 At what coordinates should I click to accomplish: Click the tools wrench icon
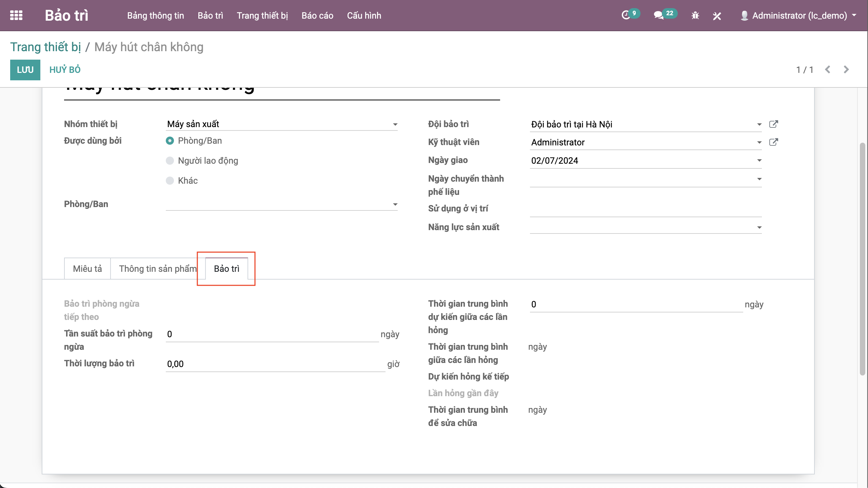(x=717, y=16)
